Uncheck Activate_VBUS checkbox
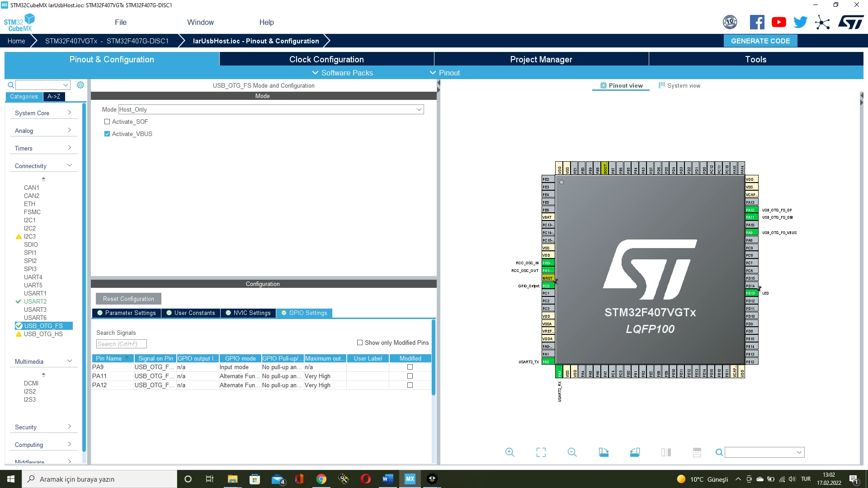The image size is (868, 488). (107, 134)
